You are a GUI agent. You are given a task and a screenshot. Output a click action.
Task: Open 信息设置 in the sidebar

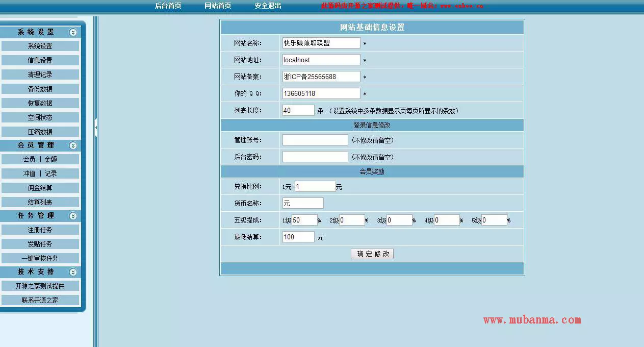tap(40, 60)
